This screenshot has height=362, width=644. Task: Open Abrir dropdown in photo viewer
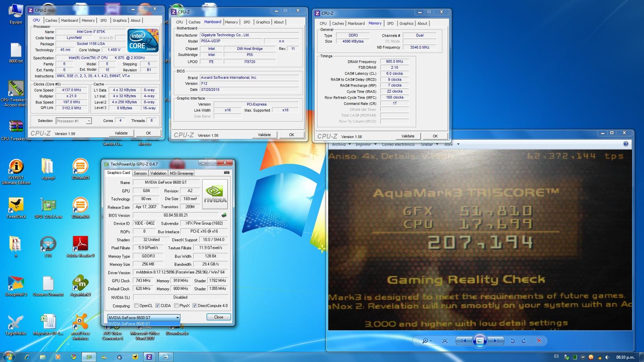point(452,144)
